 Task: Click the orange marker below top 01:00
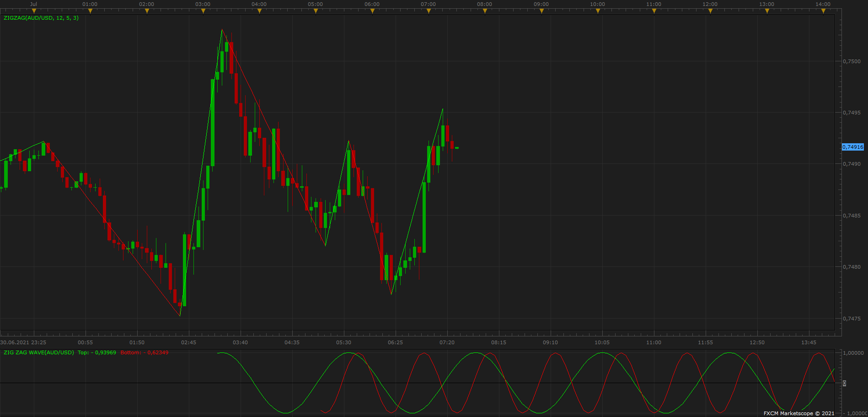point(90,11)
